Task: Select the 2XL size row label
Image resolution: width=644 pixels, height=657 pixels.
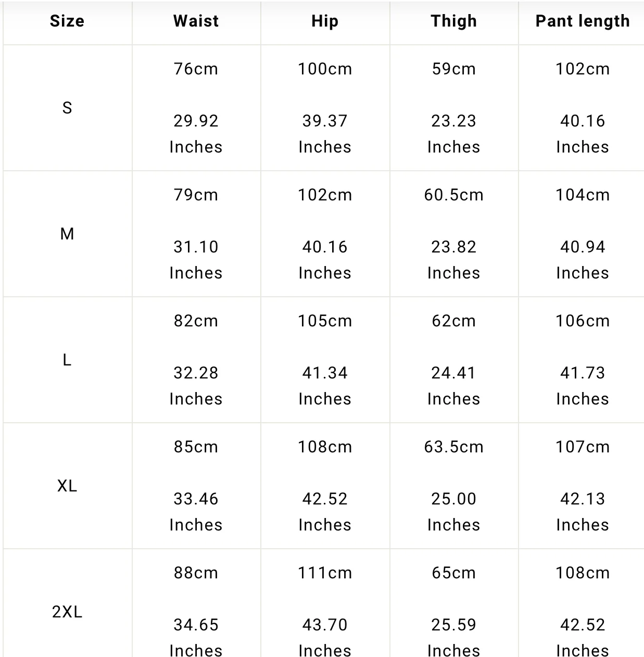Action: click(x=67, y=612)
